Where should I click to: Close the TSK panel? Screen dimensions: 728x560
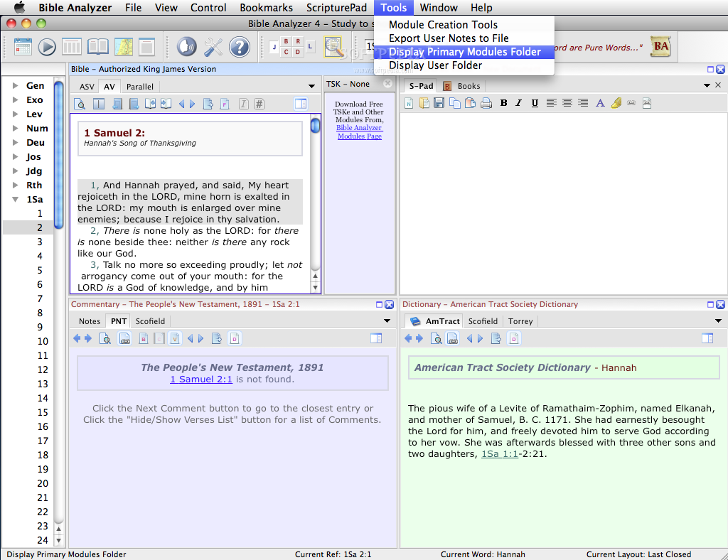click(x=387, y=84)
